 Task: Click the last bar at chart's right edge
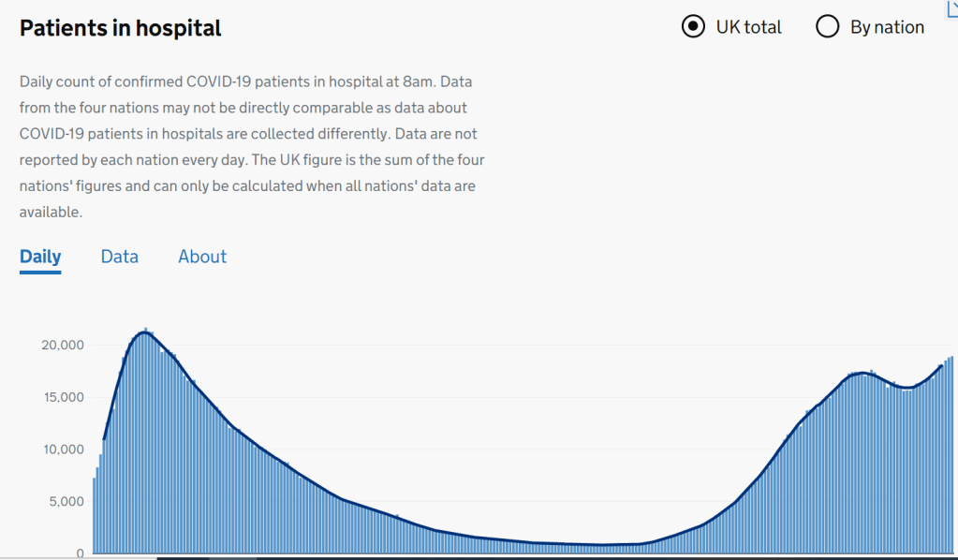[x=951, y=454]
